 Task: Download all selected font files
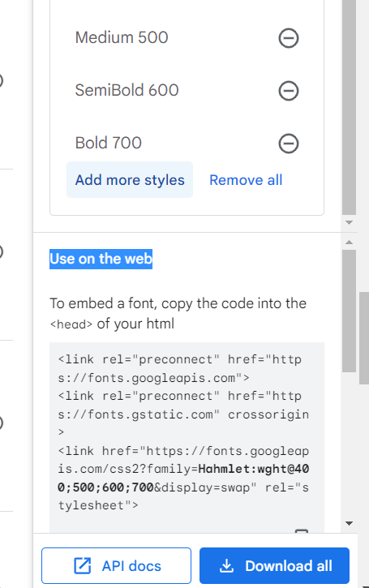pyautogui.click(x=274, y=566)
